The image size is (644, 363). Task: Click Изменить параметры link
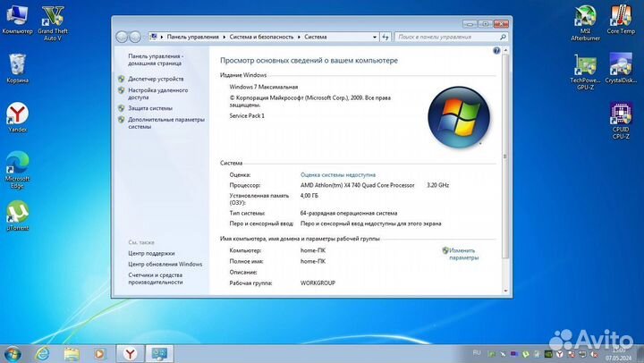tap(463, 254)
